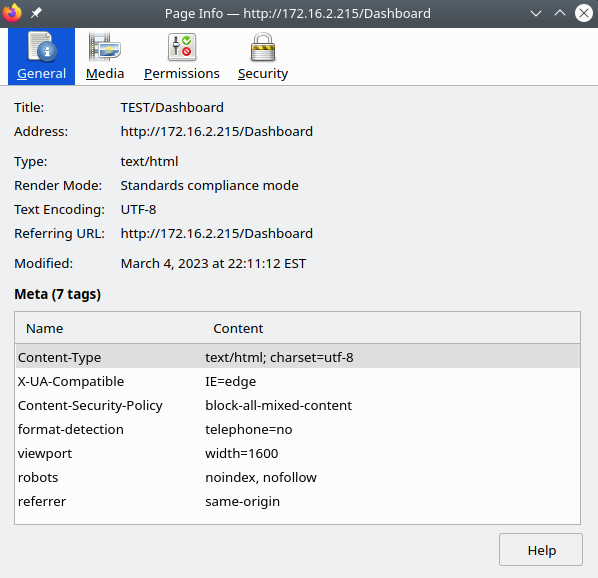Click the 'width=1600' content cell
This screenshot has width=598, height=578.
click(242, 453)
